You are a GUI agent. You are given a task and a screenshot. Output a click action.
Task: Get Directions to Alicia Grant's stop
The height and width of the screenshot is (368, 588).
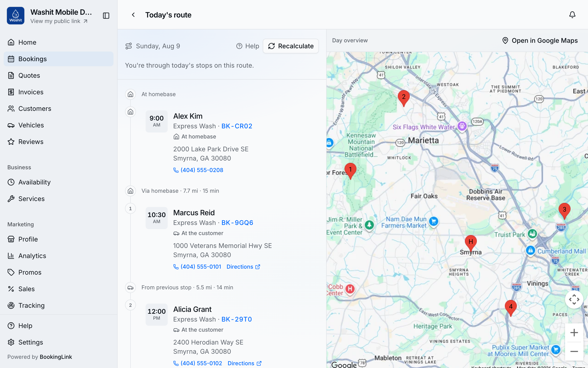(244, 363)
